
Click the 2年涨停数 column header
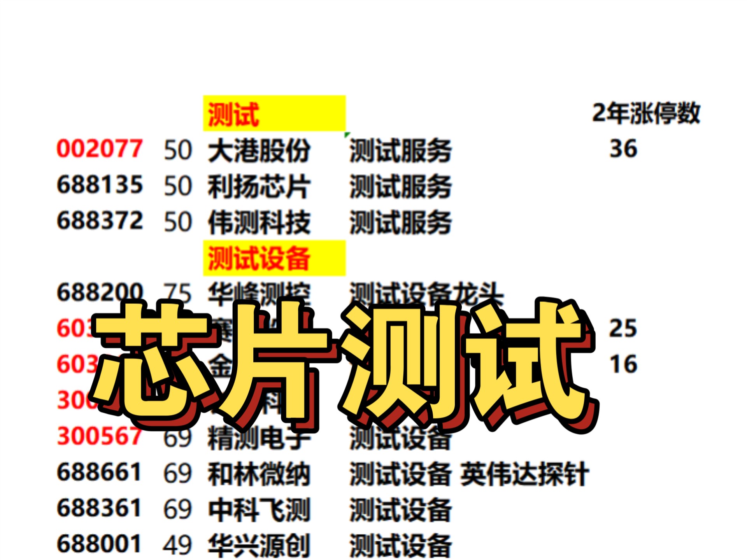[646, 113]
